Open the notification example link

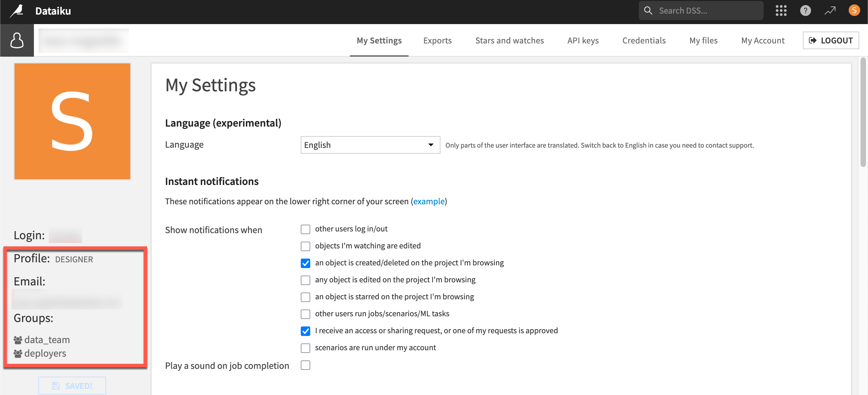pos(429,201)
